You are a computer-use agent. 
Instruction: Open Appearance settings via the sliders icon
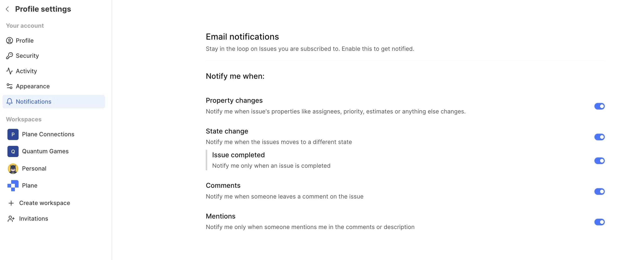point(10,86)
